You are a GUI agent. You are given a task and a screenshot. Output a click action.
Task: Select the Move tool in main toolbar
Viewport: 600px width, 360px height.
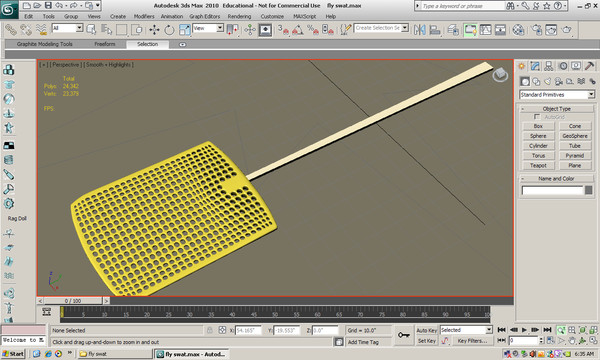point(154,29)
